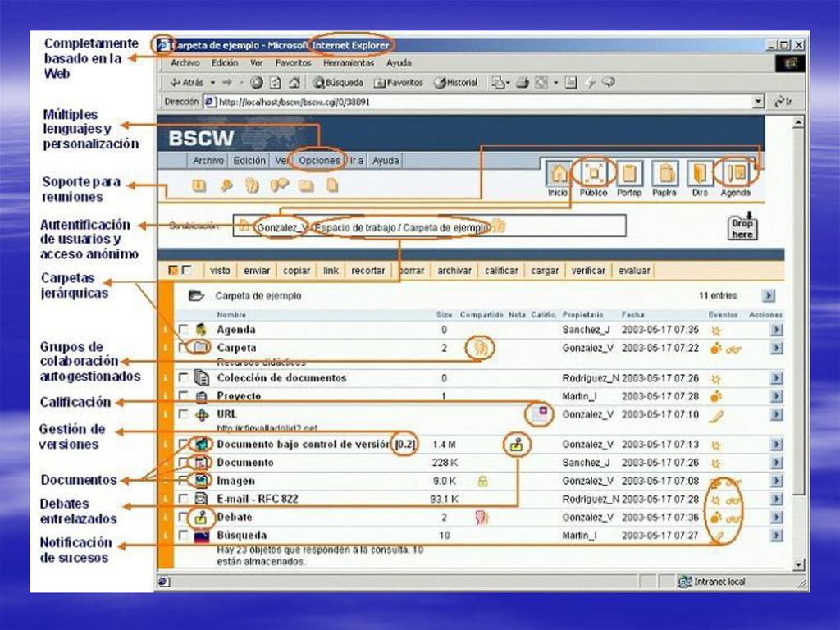Click the note icon in version-controlled document row
Image resolution: width=840 pixels, height=630 pixels.
point(517,445)
